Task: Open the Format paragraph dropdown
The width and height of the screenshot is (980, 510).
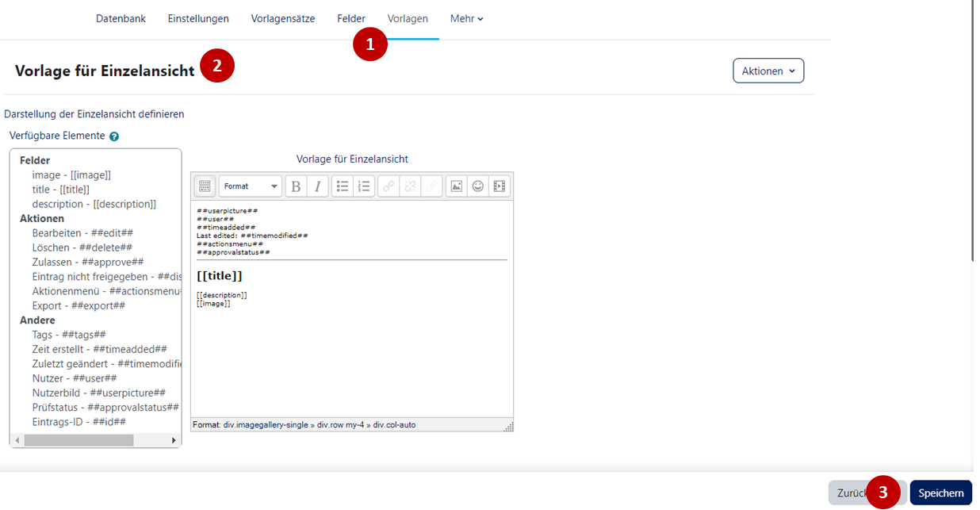Action: (251, 186)
